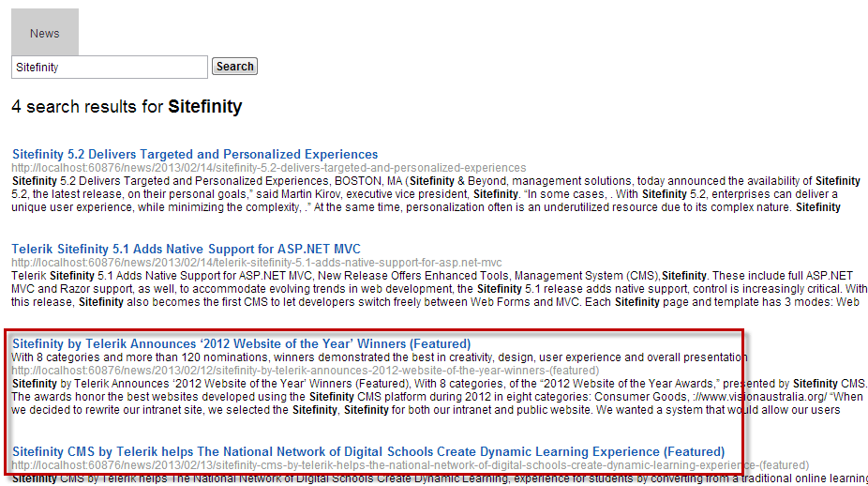Click summary line 'With 8 categories and more than 120 nominations'
Image resolution: width=868 pixels, height=486 pixels.
(x=380, y=357)
